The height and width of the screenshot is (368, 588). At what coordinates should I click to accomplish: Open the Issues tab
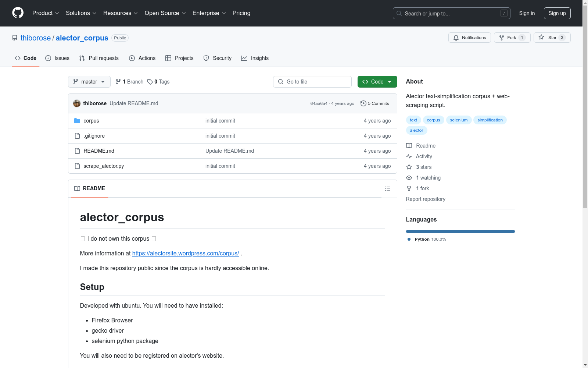(57, 58)
